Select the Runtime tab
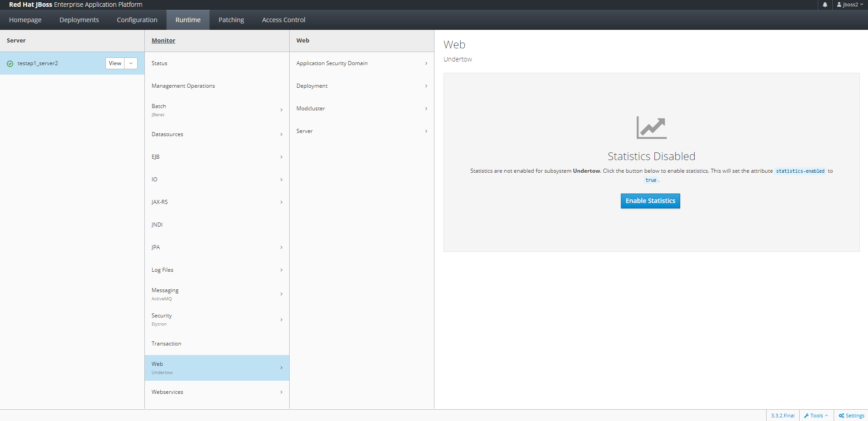Screen dimensions: 868x421 pos(188,20)
